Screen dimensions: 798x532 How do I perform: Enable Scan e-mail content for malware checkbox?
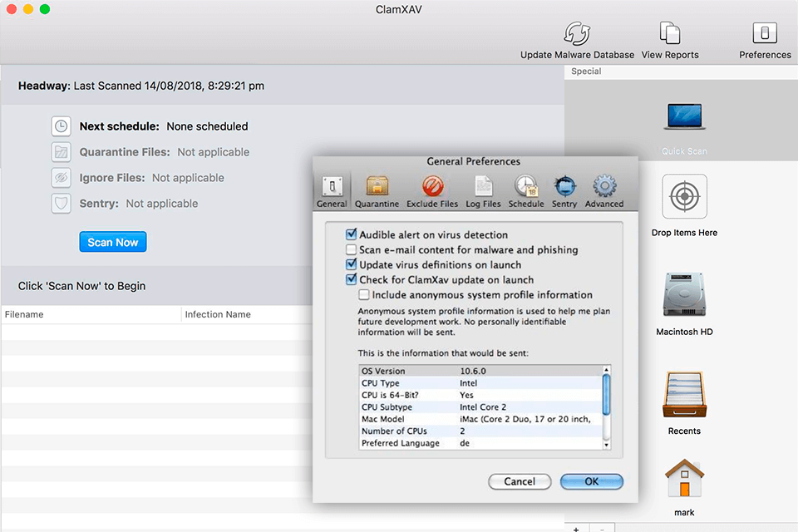(x=352, y=250)
